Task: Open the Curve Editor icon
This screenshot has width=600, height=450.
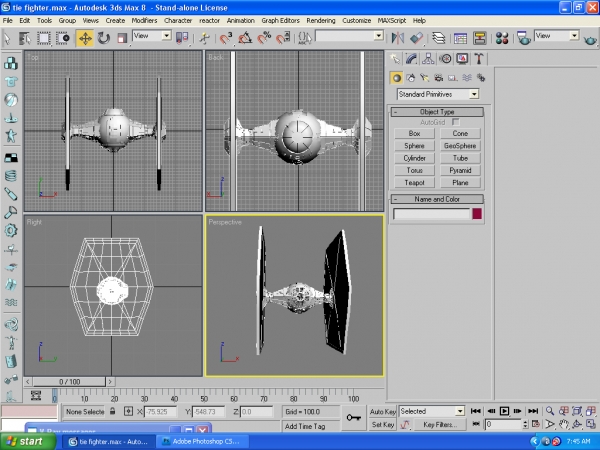Action: (460, 38)
